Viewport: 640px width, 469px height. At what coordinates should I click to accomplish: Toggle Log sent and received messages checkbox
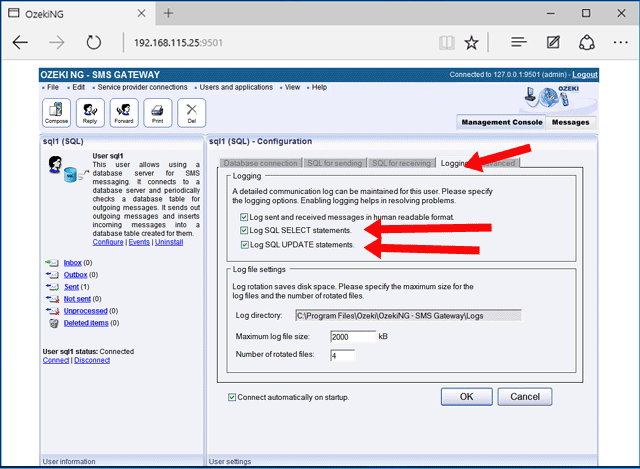pos(244,217)
